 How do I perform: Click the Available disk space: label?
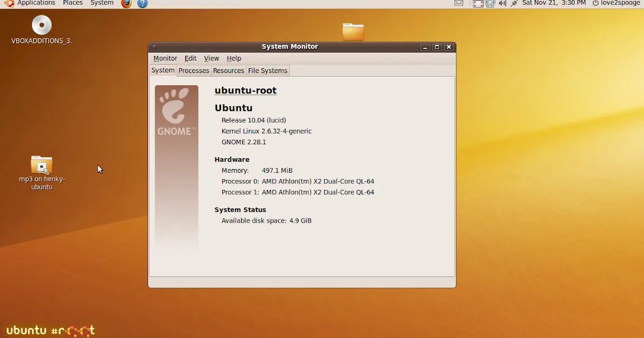254,221
